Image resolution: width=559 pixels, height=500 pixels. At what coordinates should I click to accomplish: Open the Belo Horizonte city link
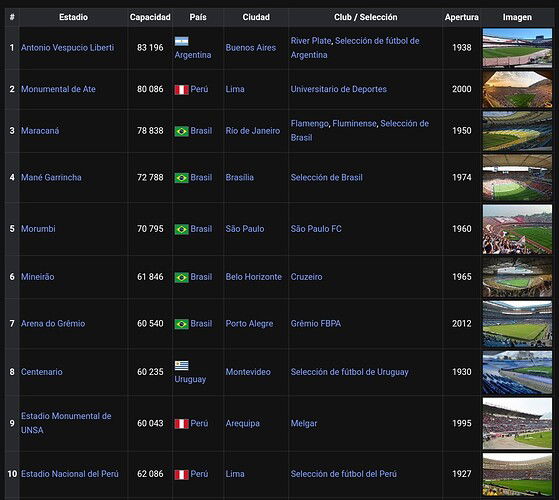tap(253, 277)
